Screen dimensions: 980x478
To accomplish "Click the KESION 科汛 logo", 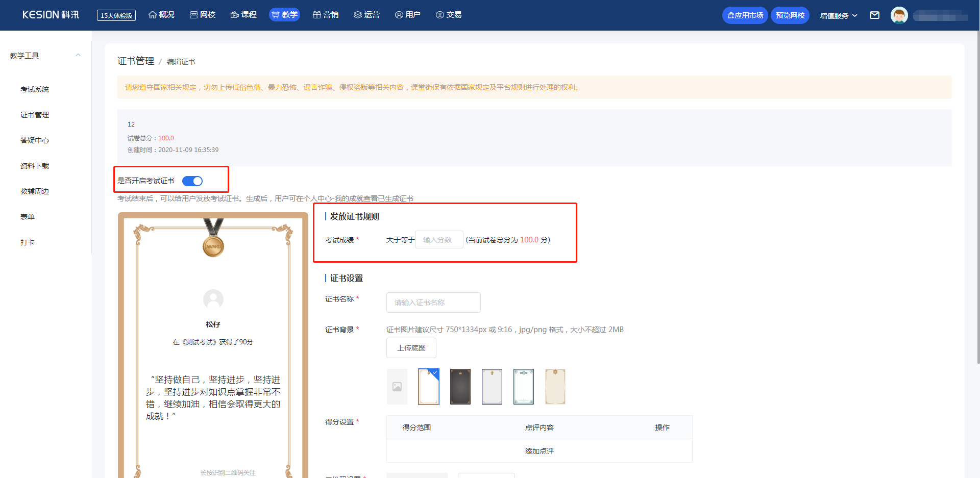I will pyautogui.click(x=51, y=15).
